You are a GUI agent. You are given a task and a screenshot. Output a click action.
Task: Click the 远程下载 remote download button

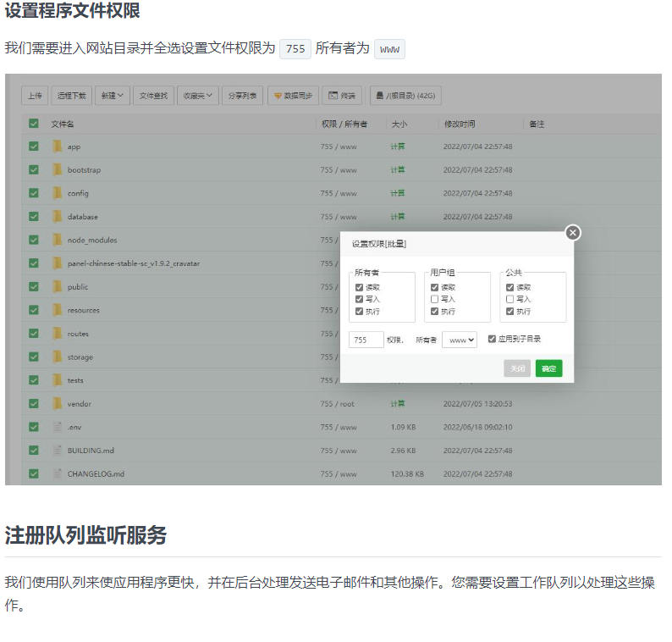tap(72, 96)
